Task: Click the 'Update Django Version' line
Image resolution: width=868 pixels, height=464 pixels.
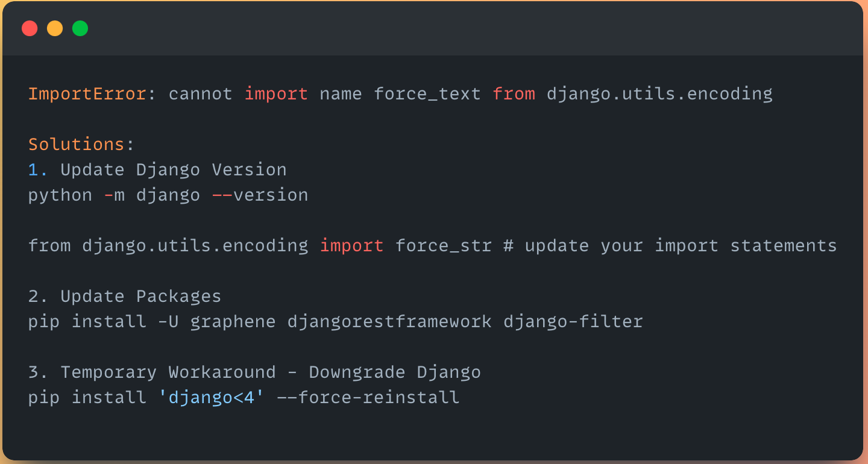Action: coord(174,170)
